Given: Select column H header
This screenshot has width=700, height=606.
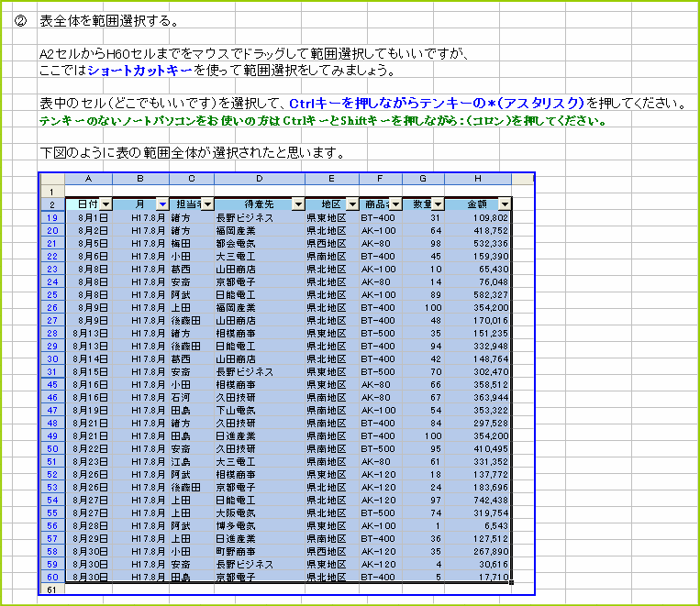Looking at the screenshot, I should pyautogui.click(x=478, y=179).
